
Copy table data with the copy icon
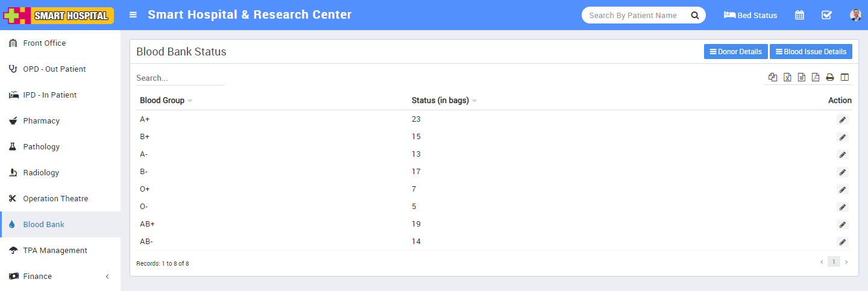(773, 77)
